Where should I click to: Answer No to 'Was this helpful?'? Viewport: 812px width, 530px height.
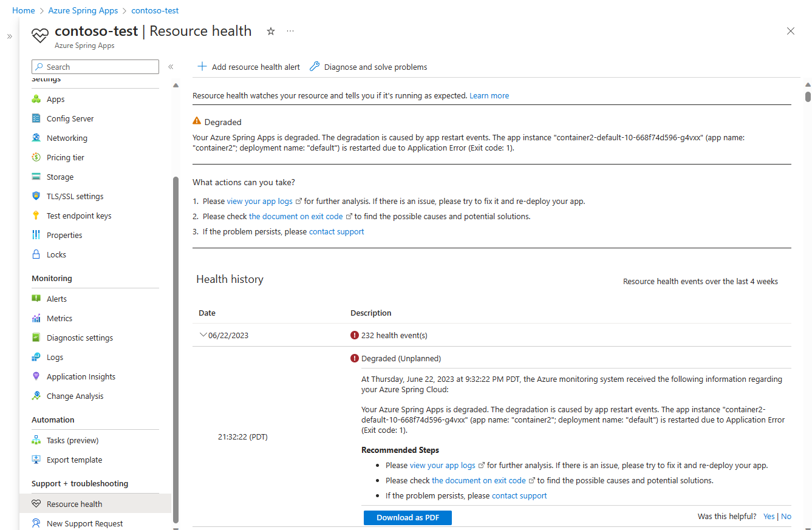(x=786, y=516)
